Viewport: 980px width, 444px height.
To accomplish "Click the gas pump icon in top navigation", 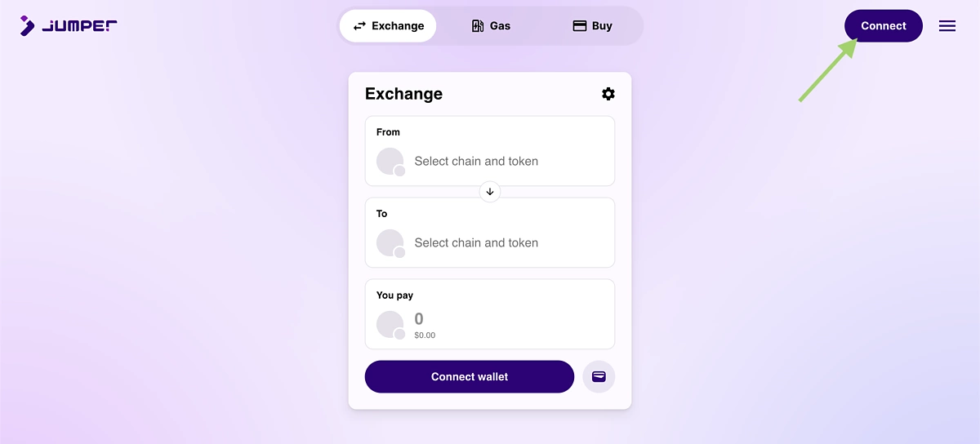I will (x=479, y=26).
